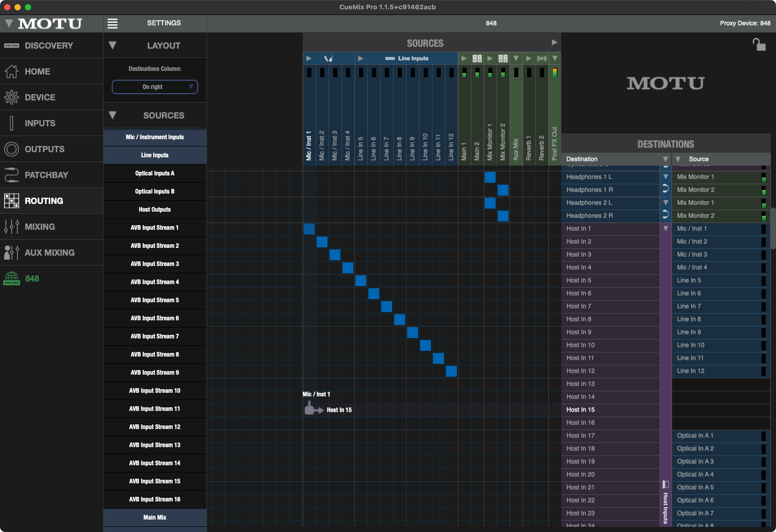Collapse the Mic / Inst sources group arrow
Screen dimensions: 776x532
click(x=309, y=58)
